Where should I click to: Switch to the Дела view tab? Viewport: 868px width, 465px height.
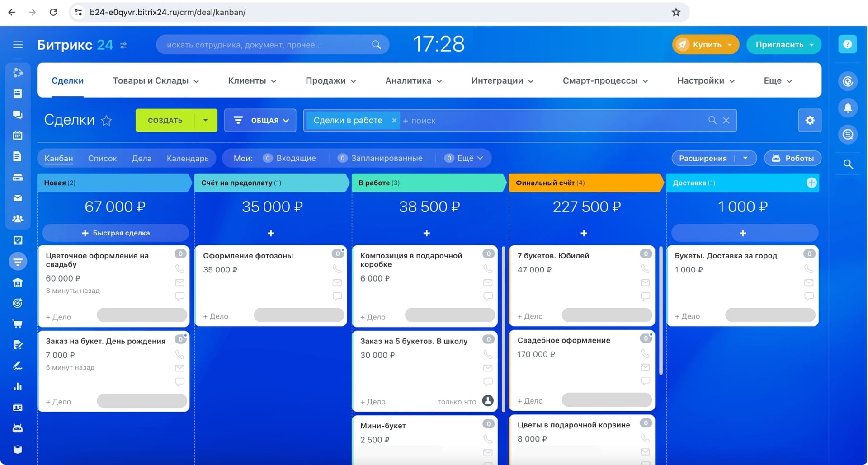tap(142, 158)
